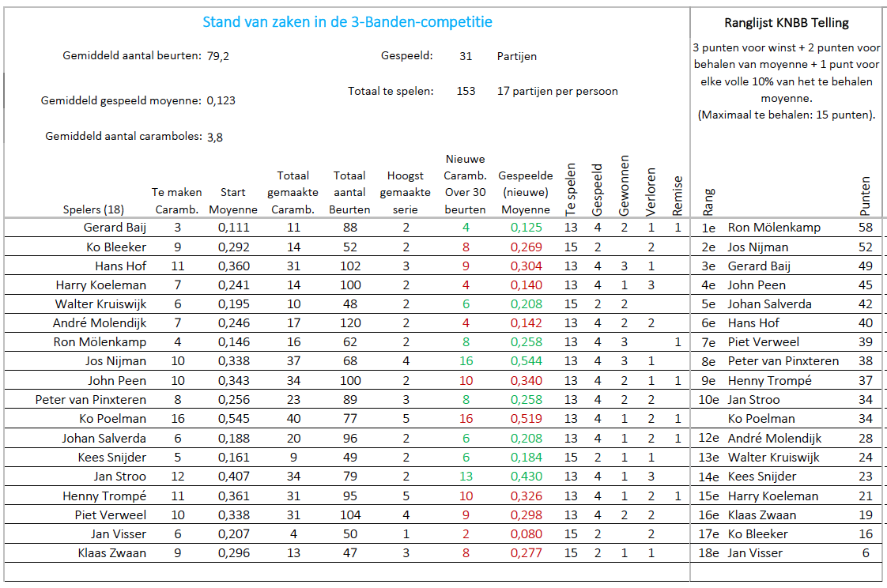
Task: Select Ko Poelman's start moyenne 0,545
Action: [234, 418]
